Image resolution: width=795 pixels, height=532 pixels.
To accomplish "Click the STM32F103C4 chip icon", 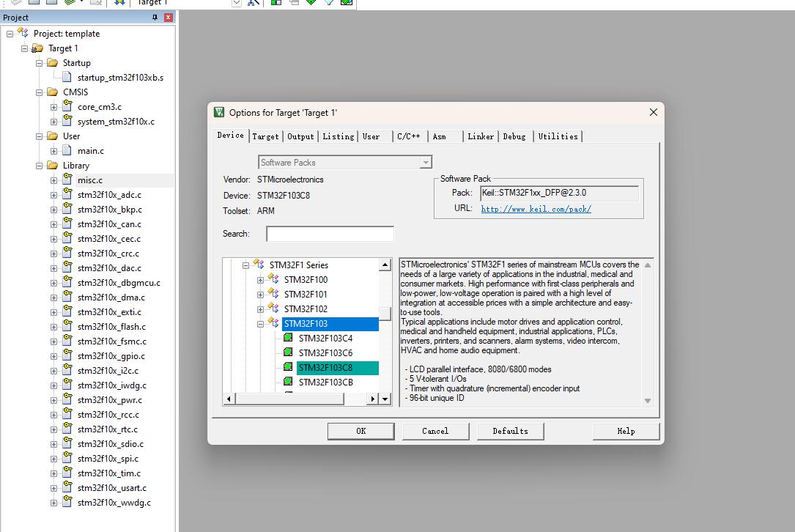I will point(288,337).
